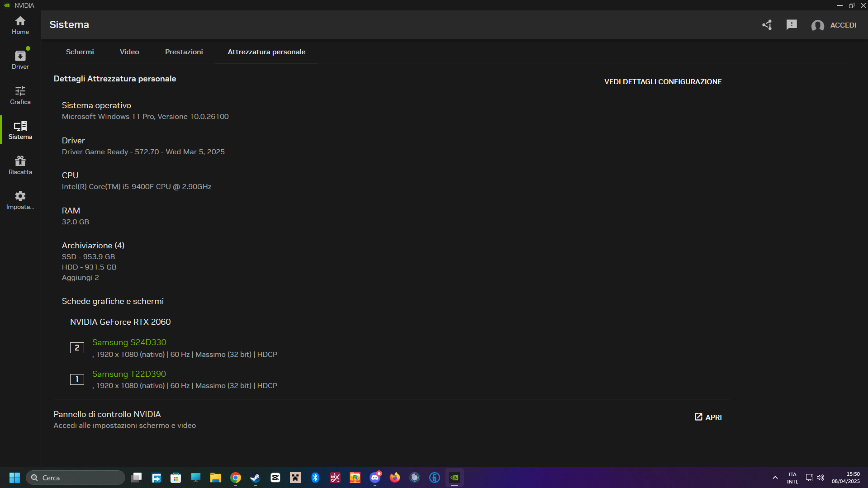Viewport: 868px width, 488px height.
Task: Click the 'Intel(R) Core(TM) i5-9400F' text
Action: 137,187
